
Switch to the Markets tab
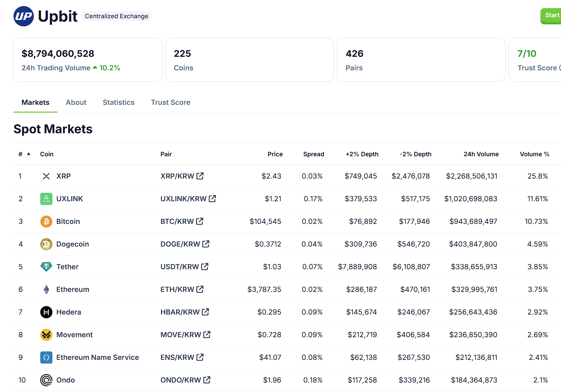[36, 102]
